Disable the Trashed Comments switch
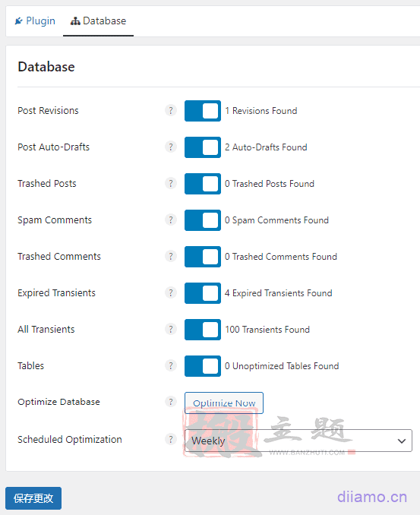This screenshot has width=420, height=515. (203, 257)
